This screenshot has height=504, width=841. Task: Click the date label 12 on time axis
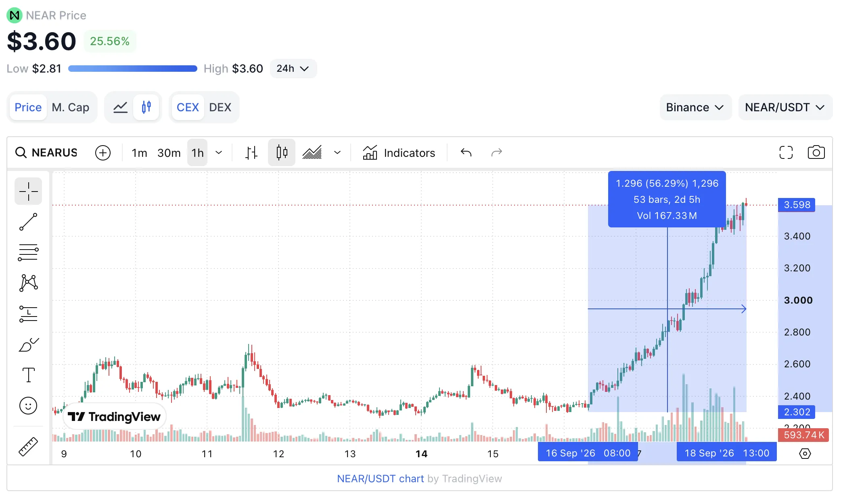click(x=278, y=454)
